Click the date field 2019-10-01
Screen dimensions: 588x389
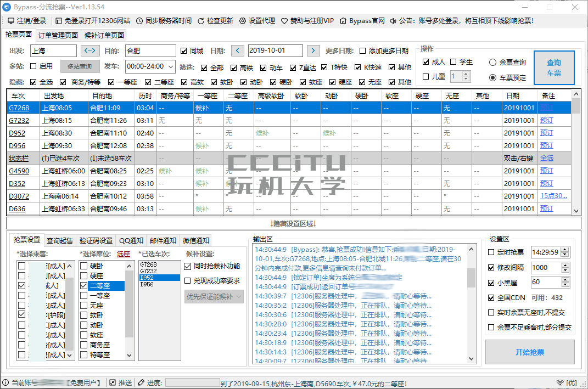click(275, 50)
